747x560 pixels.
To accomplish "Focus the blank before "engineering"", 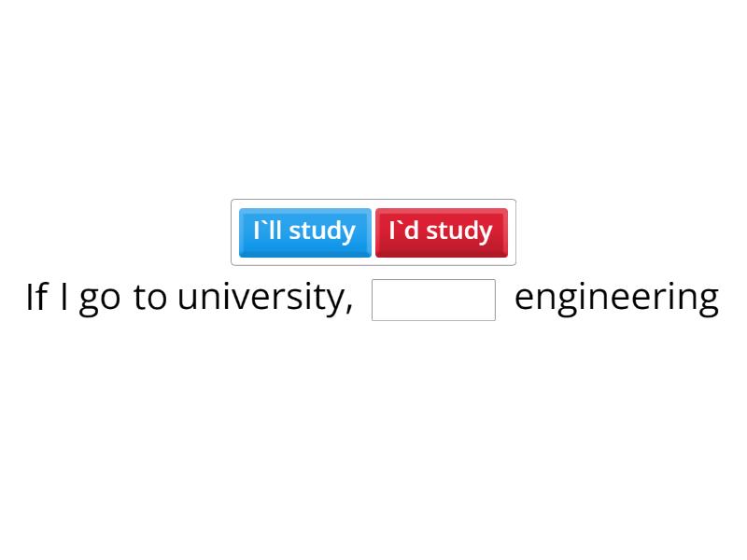I will click(x=433, y=300).
